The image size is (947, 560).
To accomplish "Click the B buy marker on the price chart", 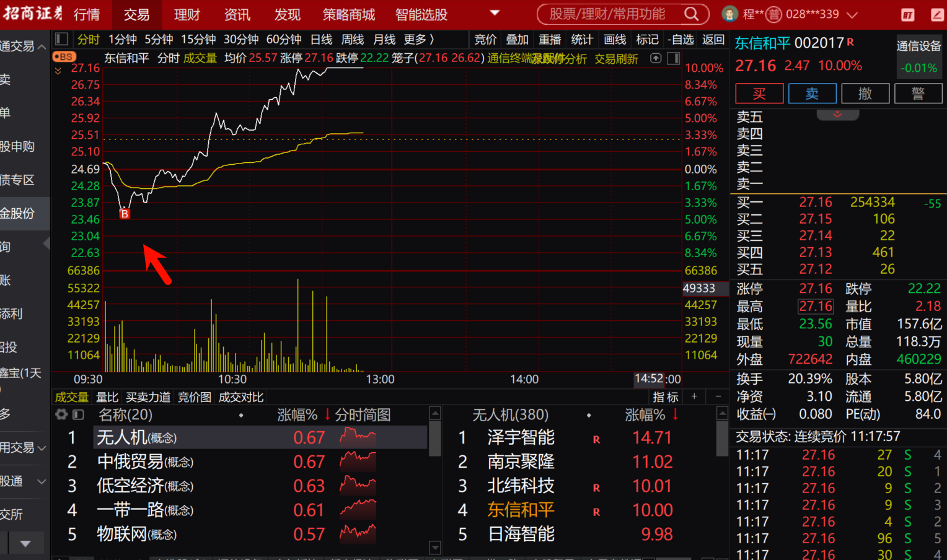I will tap(125, 214).
